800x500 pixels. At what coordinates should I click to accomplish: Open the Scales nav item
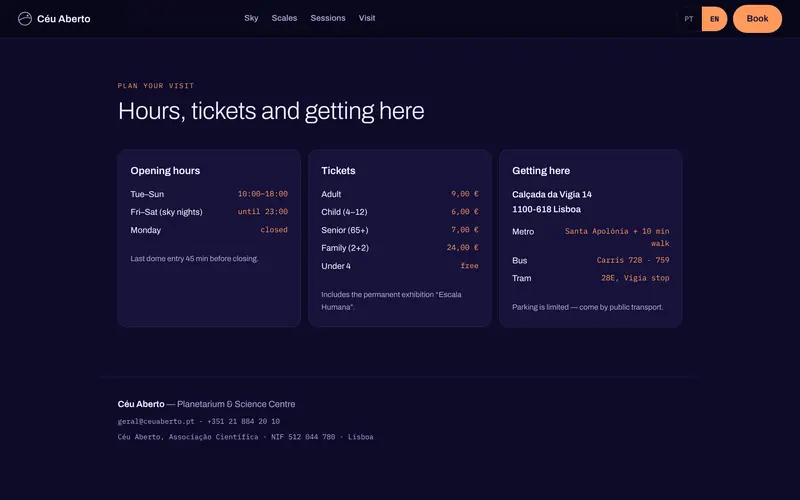284,18
